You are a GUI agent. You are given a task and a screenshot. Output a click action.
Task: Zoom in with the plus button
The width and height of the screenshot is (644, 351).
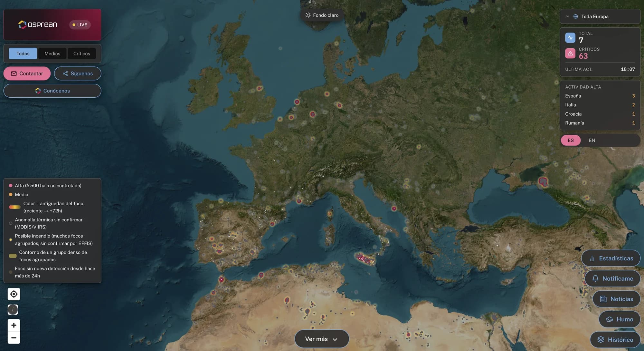14,325
